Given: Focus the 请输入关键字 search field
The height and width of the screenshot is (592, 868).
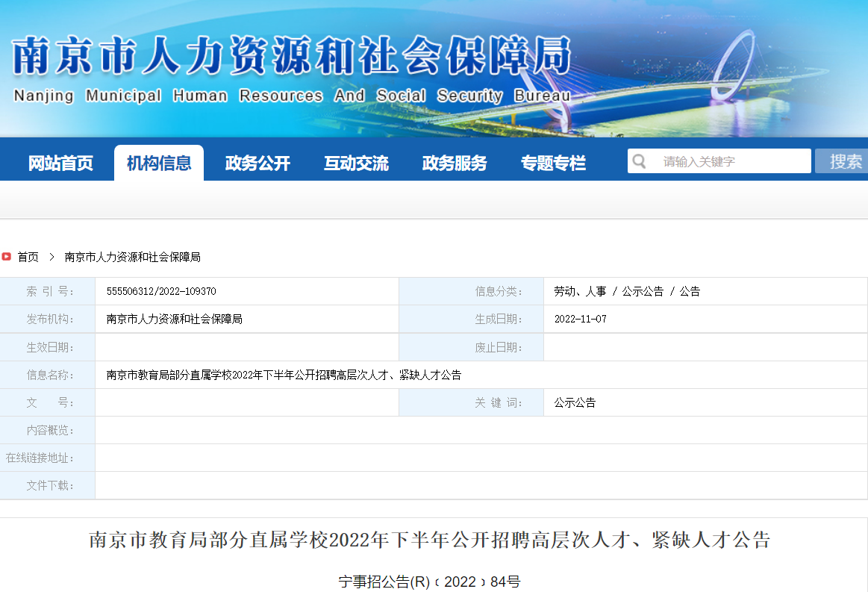Looking at the screenshot, I should coord(719,161).
